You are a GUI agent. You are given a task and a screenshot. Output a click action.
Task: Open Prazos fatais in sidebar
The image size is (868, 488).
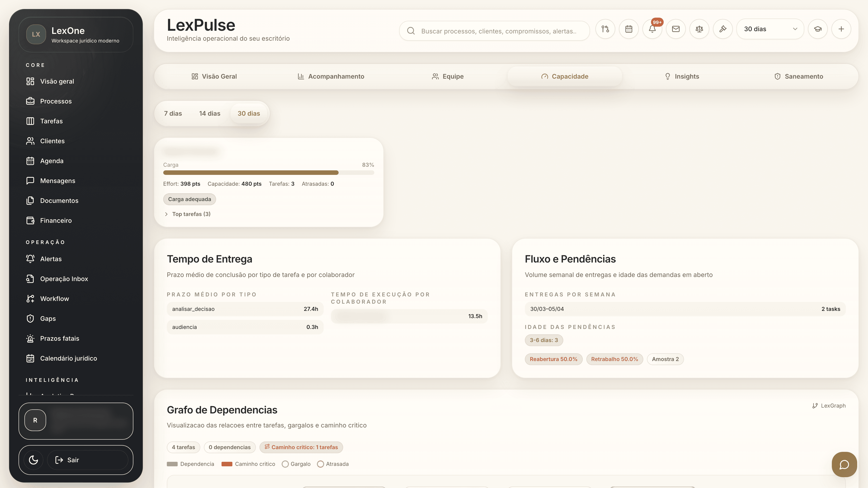pos(60,338)
